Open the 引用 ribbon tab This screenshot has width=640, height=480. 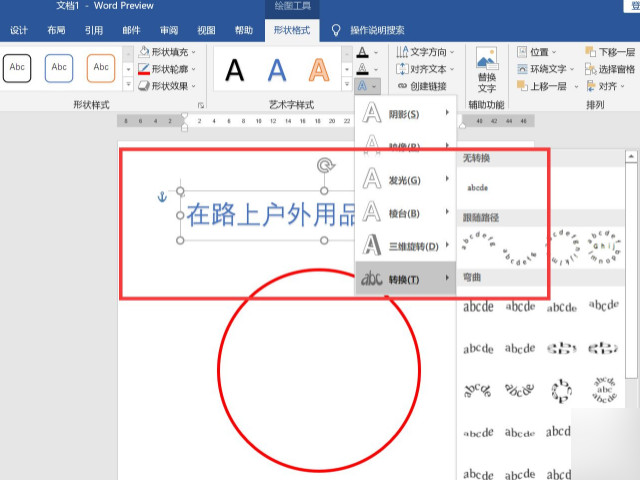tap(94, 30)
